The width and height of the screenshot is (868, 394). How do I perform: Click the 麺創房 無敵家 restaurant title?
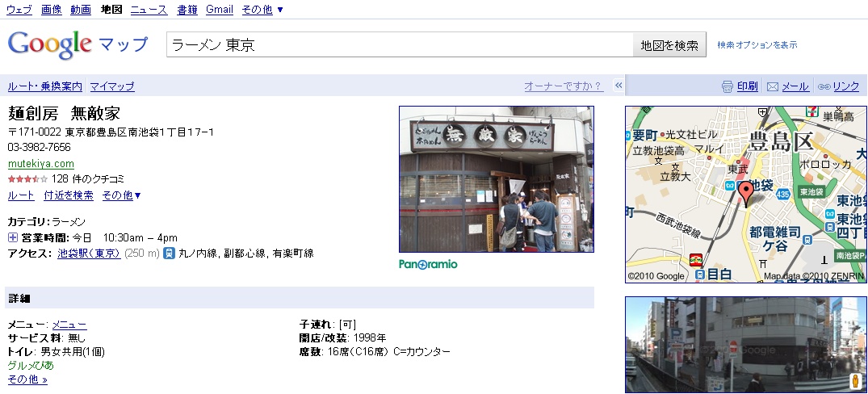65,114
